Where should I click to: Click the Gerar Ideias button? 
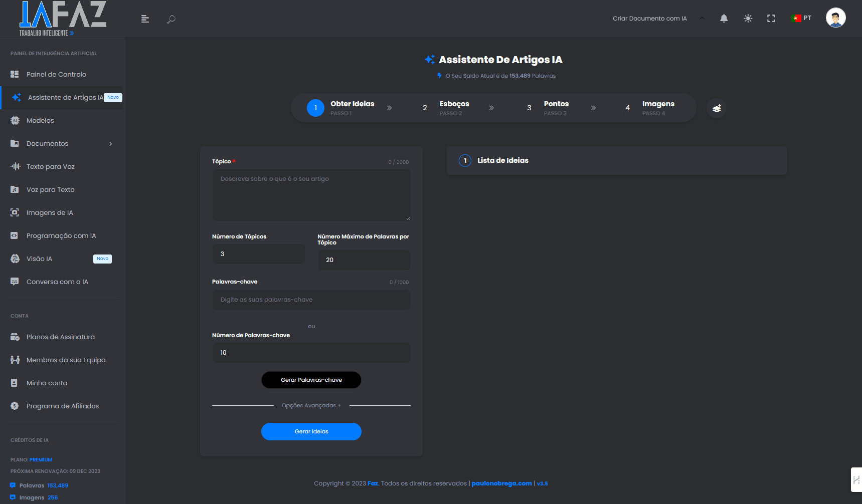(x=311, y=431)
